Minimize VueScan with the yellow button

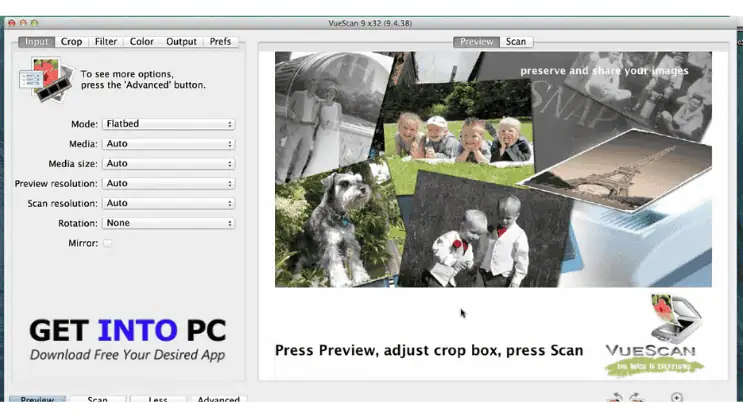click(x=23, y=23)
